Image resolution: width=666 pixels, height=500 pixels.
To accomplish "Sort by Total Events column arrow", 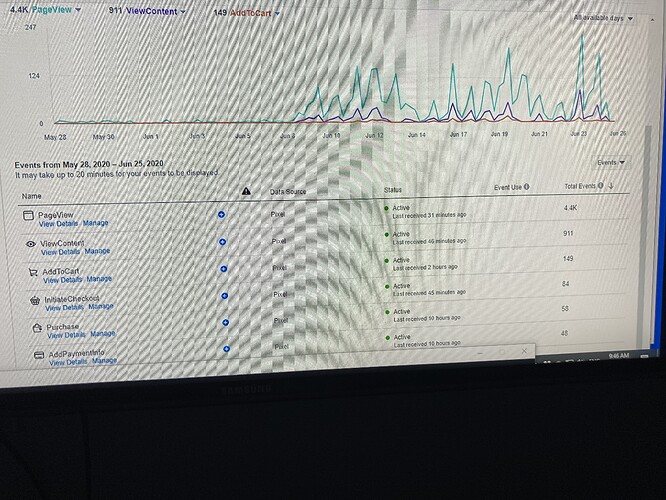I will 611,185.
